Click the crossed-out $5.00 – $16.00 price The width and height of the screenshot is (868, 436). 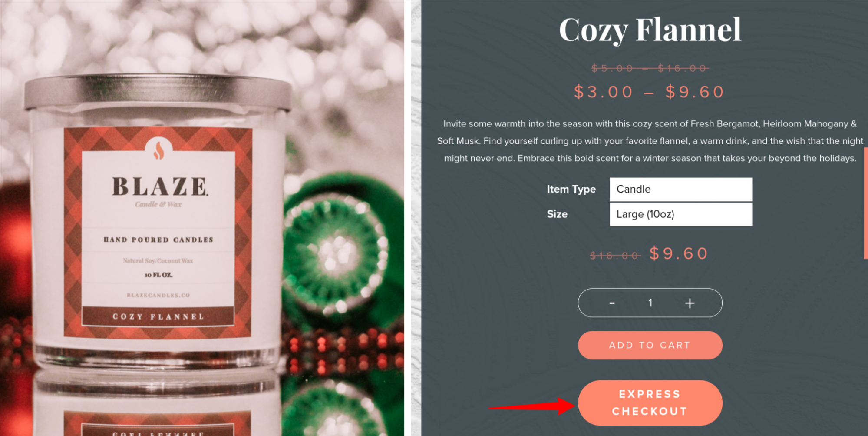650,68
